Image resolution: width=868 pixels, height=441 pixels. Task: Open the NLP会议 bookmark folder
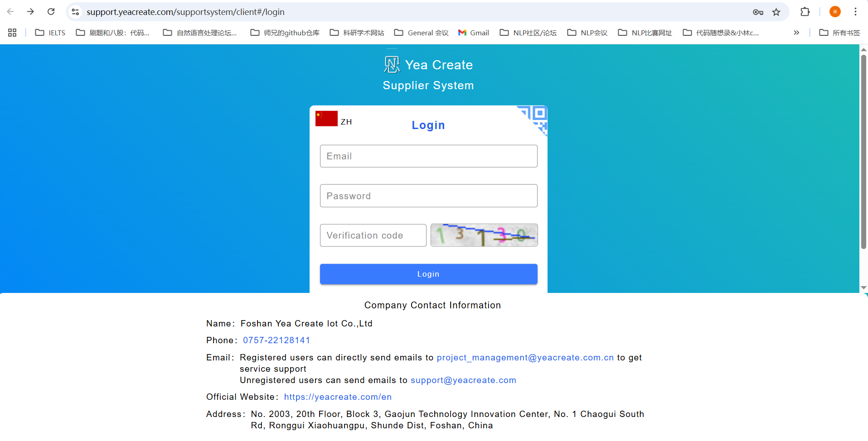[x=587, y=33]
